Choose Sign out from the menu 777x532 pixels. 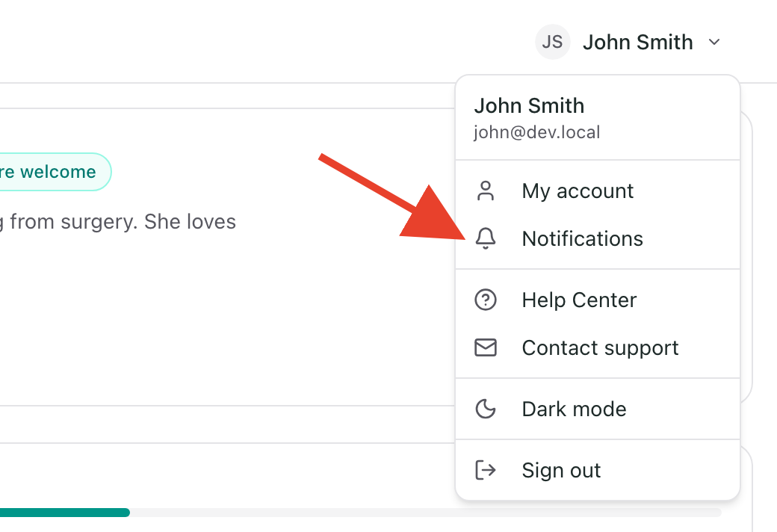tap(598, 470)
